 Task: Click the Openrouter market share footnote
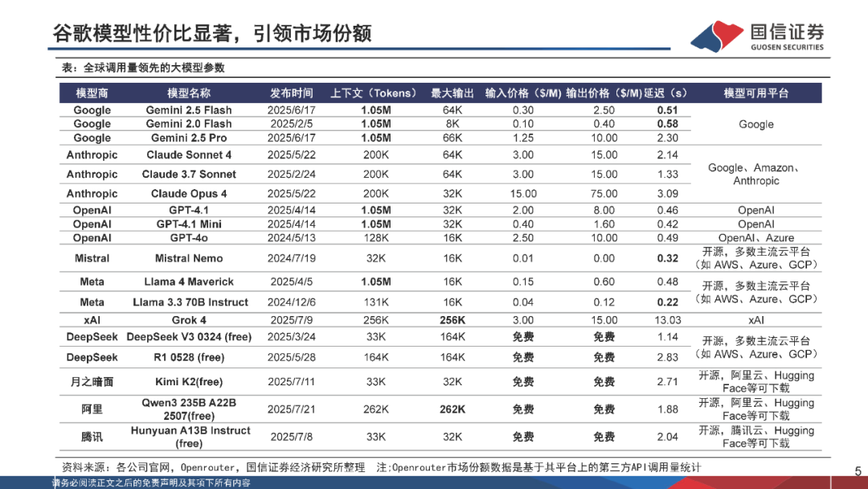click(538, 467)
